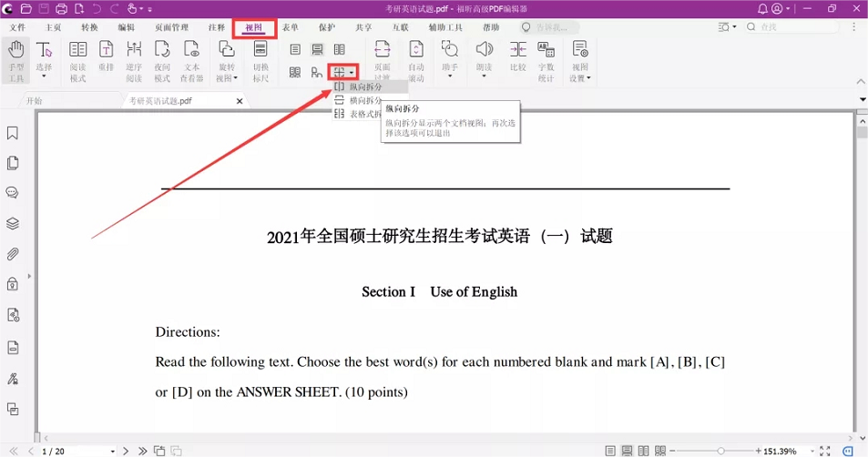Open the Text Viewer (文本查看器)
This screenshot has height=457, width=868.
click(191, 60)
